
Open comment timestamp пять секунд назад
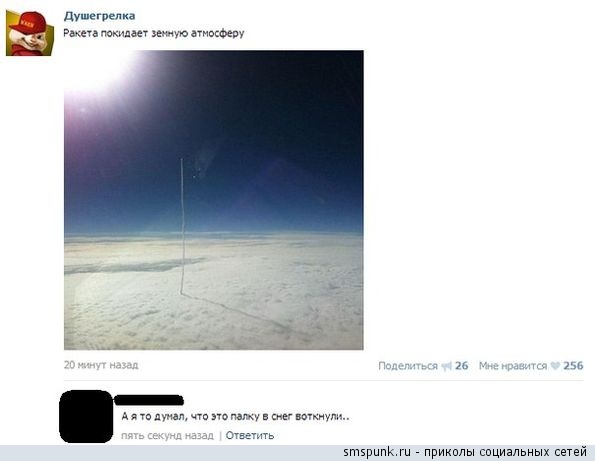(167, 435)
